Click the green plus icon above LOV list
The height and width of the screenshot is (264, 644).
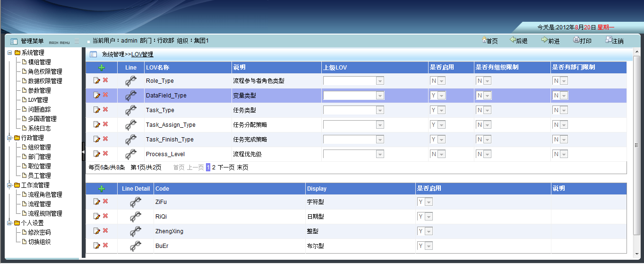pos(101,68)
